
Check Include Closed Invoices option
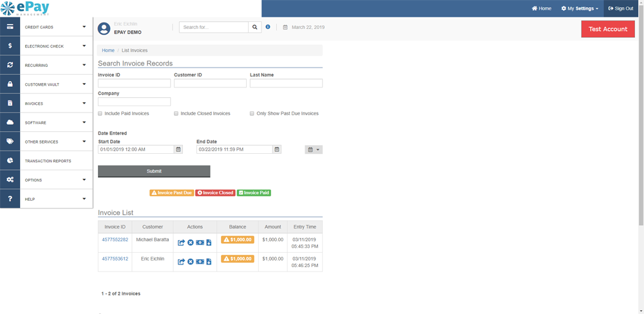tap(176, 113)
